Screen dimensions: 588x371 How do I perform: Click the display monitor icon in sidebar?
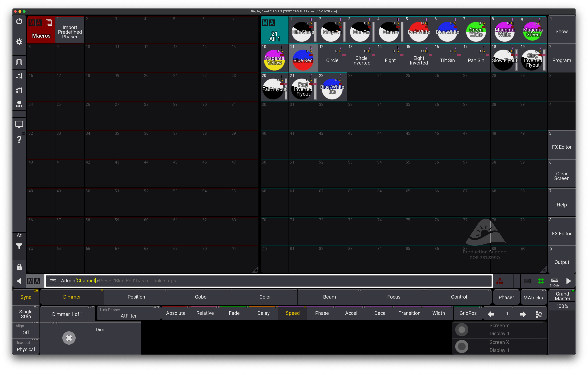tap(19, 125)
